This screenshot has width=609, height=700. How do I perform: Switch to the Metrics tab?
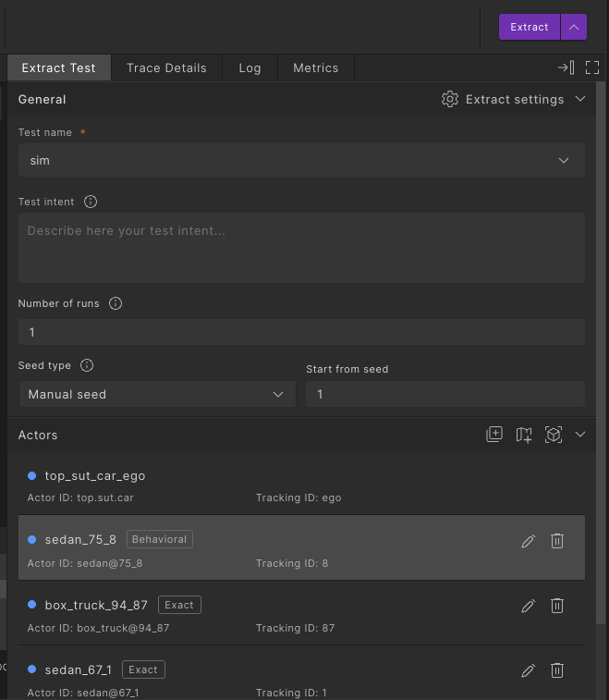[315, 68]
